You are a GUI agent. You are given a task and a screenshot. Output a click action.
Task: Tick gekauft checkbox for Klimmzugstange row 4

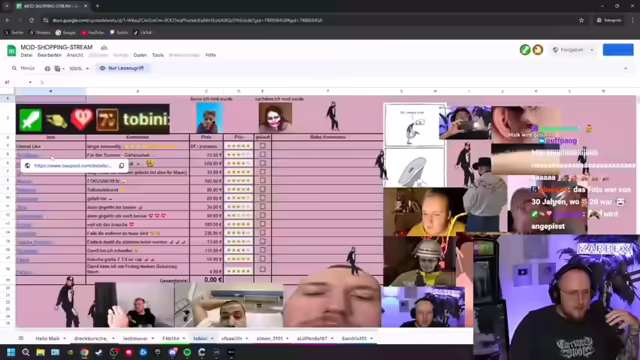262,146
